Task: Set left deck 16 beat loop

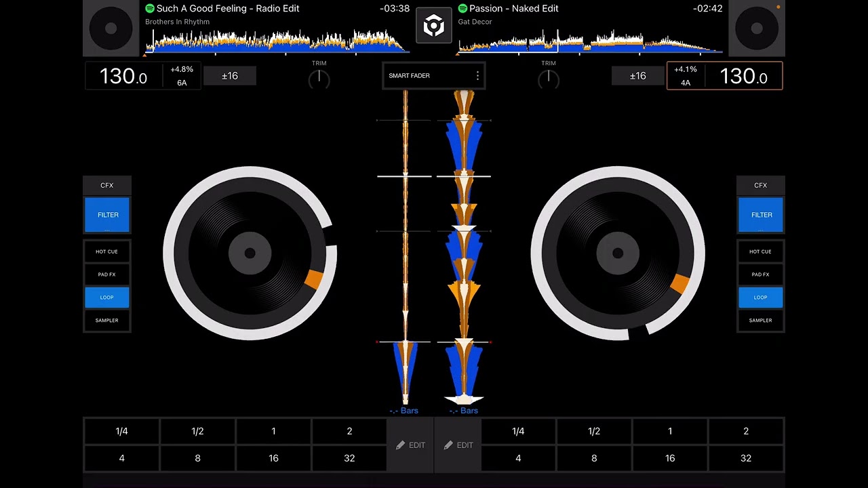Action: tap(273, 458)
